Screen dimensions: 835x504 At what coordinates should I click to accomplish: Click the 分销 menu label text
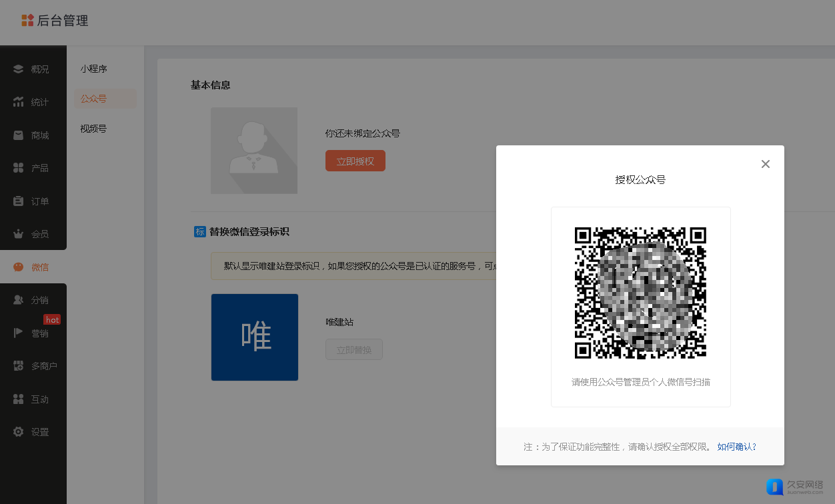coord(40,300)
